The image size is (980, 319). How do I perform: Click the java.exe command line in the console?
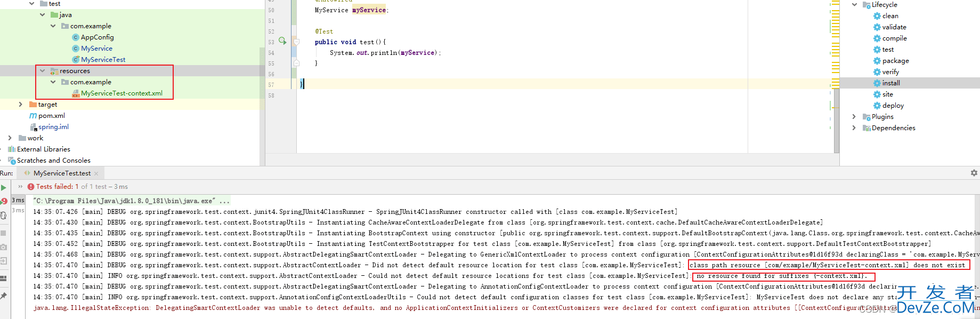[x=132, y=201]
